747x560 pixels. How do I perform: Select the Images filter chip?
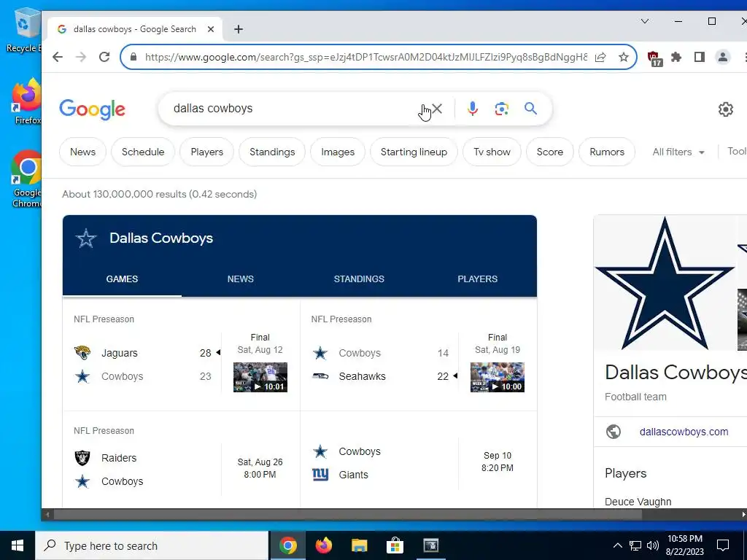pos(338,152)
